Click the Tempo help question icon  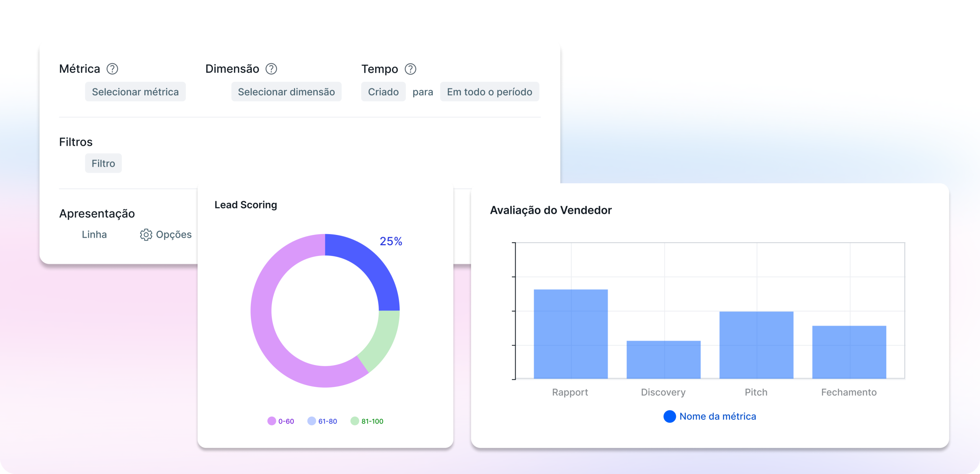[x=410, y=69]
